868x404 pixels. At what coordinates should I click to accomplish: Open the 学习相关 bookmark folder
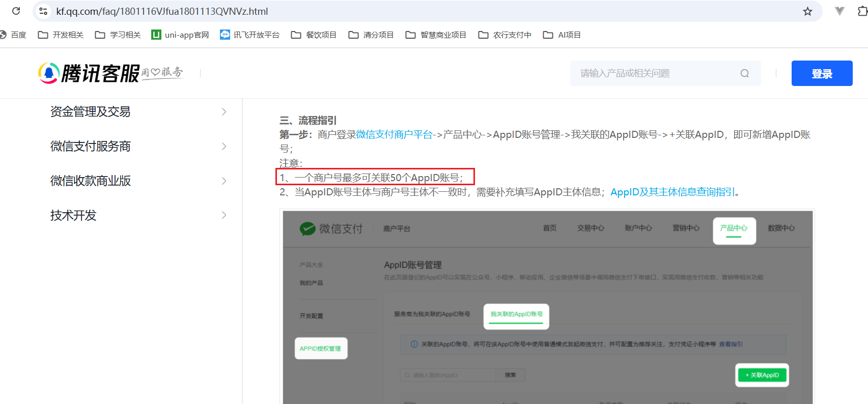[118, 35]
